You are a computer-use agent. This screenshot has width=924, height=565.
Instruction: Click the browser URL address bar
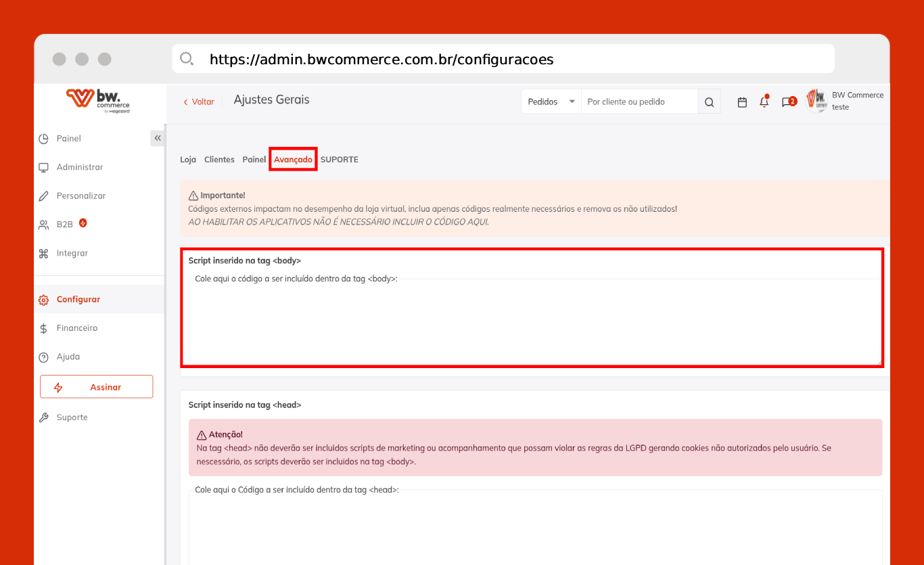503,60
